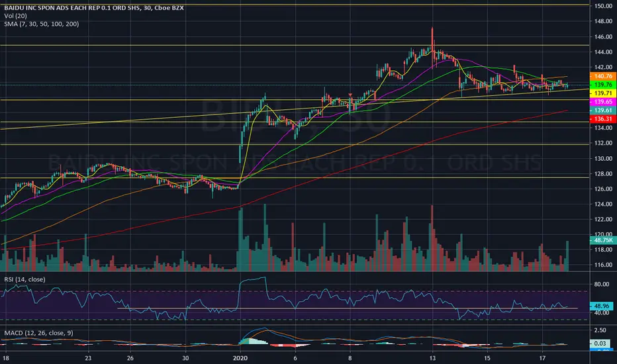Select the Vol (20) indicator legend
Screen dimensions: 617x364
tap(16, 16)
